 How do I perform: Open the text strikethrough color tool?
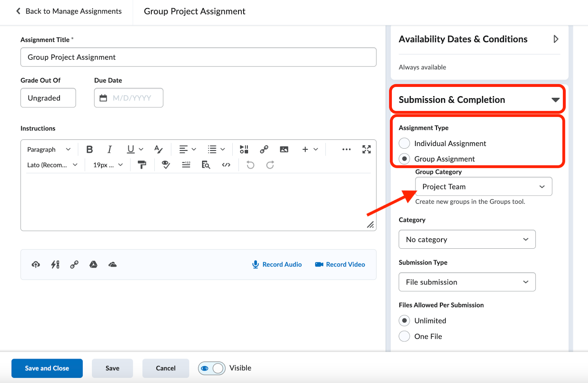pos(158,149)
